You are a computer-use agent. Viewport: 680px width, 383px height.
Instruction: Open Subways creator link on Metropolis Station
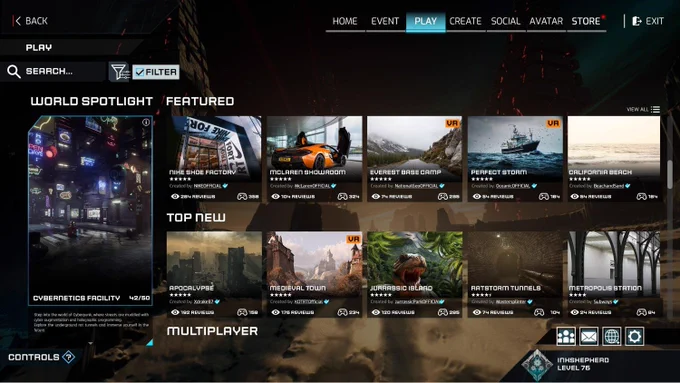(x=602, y=301)
